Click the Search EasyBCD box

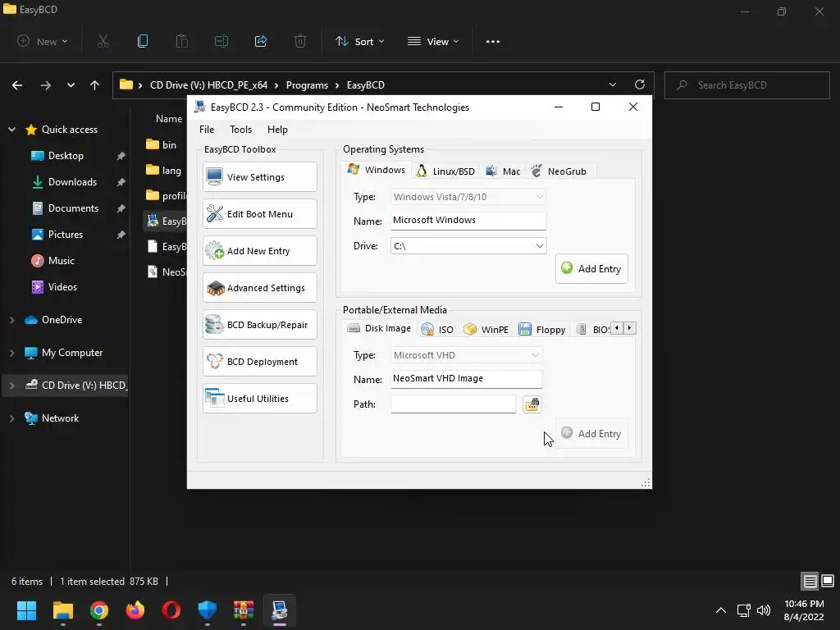tap(746, 85)
